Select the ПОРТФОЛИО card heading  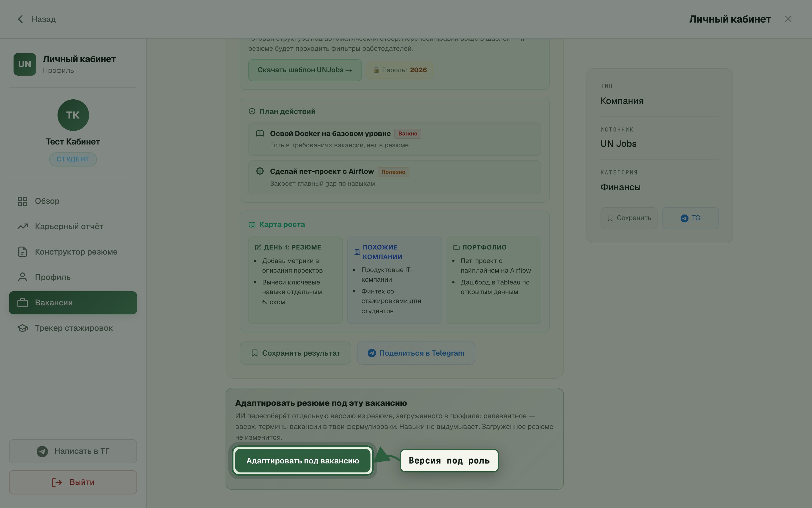click(484, 247)
